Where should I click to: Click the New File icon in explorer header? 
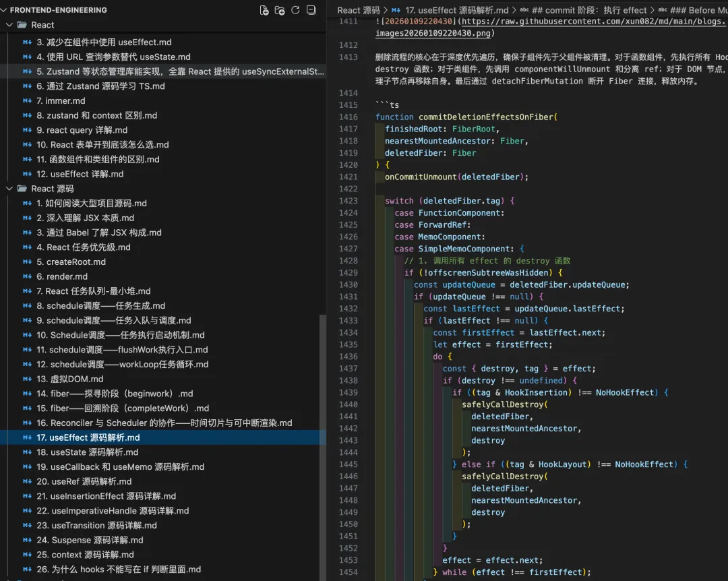click(x=264, y=10)
